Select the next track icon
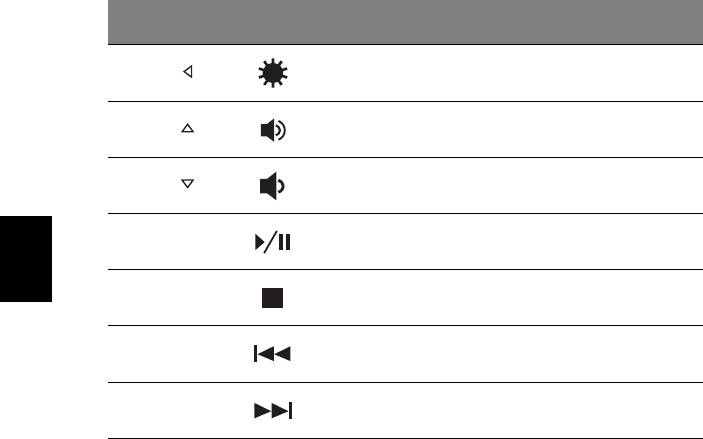The image size is (703, 439). [x=272, y=411]
